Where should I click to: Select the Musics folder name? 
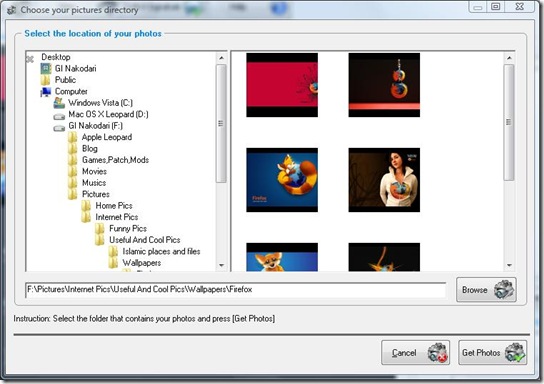(94, 183)
